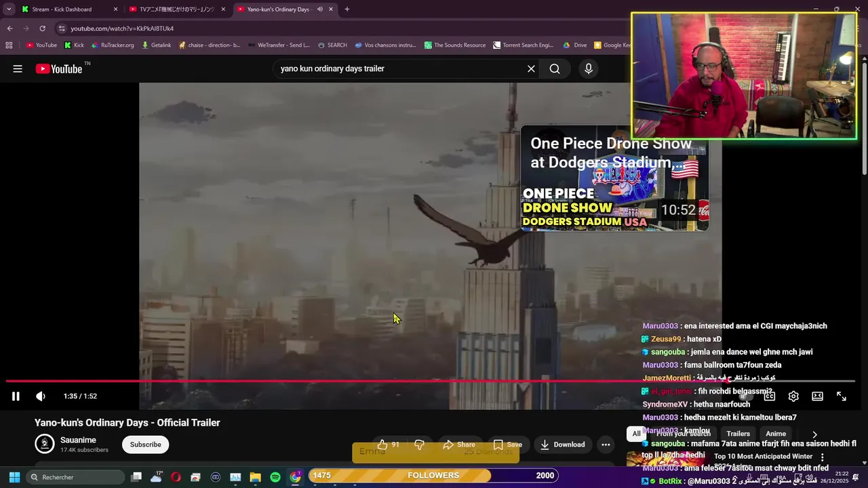Launch Opera from the taskbar
The image size is (868, 488).
(x=176, y=477)
